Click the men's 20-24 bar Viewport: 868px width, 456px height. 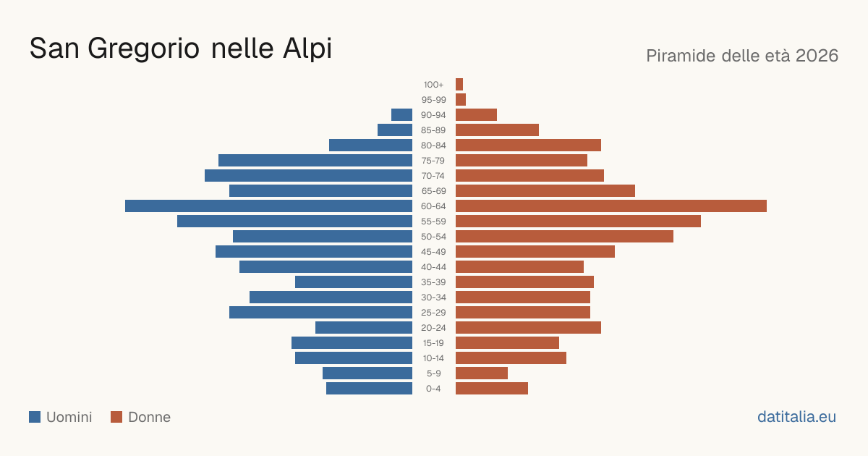click(364, 328)
